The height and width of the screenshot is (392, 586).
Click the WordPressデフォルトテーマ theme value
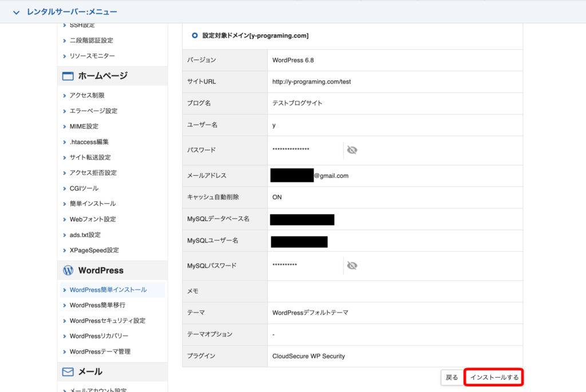310,313
